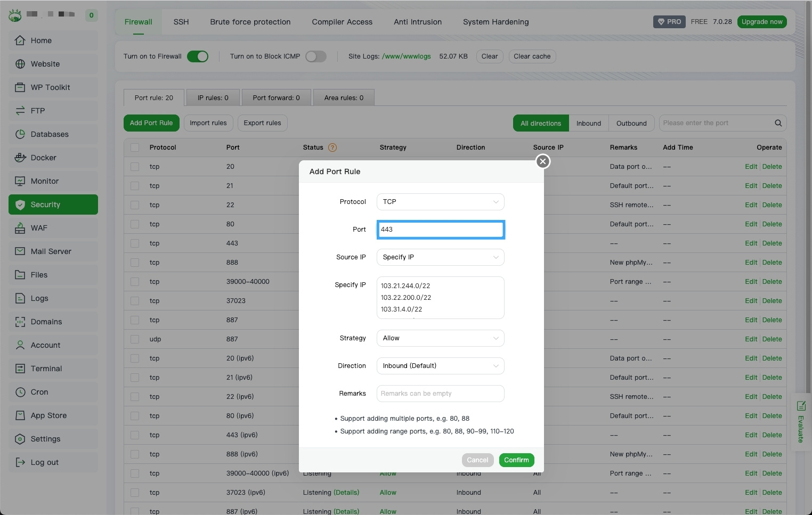Switch to the Brute force protection tab
Image resolution: width=812 pixels, height=515 pixels.
(x=250, y=22)
